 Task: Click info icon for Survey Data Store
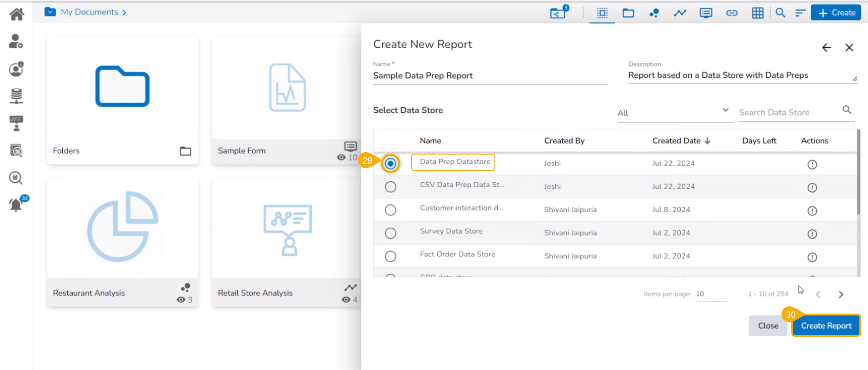click(812, 234)
